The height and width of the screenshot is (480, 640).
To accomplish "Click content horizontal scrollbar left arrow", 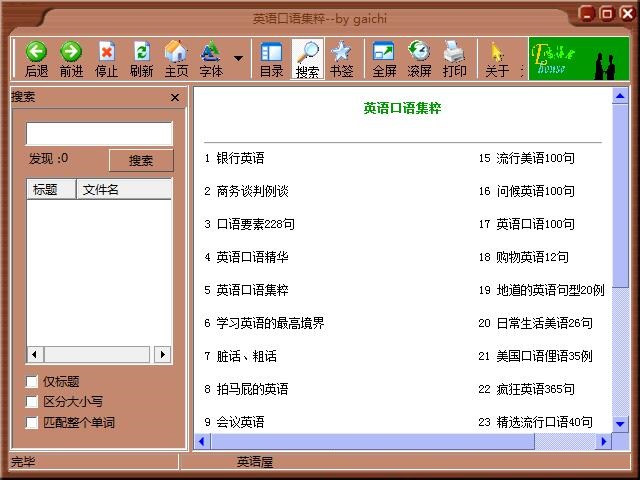I will pyautogui.click(x=202, y=441).
